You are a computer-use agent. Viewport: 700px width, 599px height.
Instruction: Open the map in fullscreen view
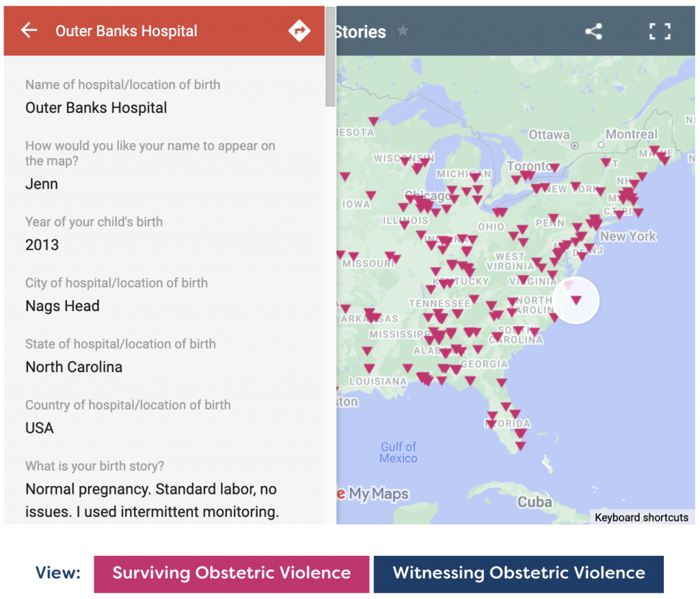click(x=660, y=31)
